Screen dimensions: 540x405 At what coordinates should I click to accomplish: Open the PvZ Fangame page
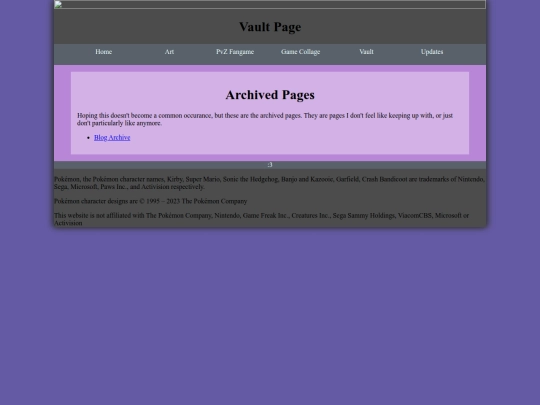coord(235,52)
